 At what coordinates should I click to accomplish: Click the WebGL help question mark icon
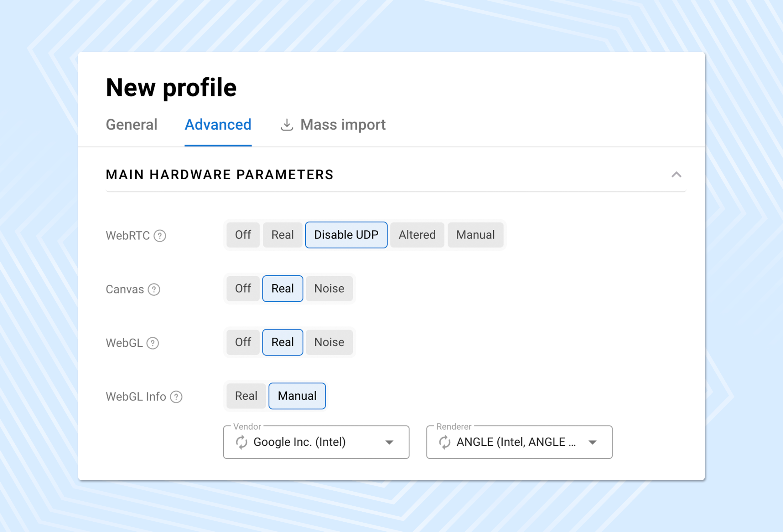coord(153,343)
